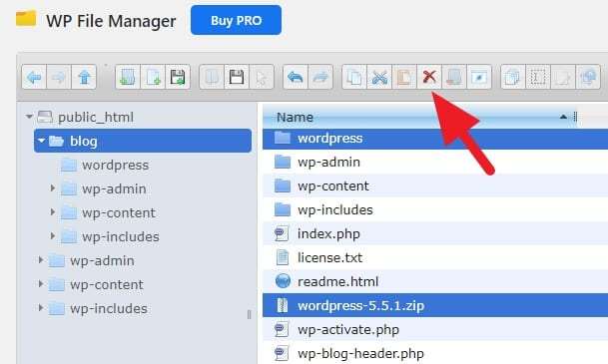Click the Copy toolbar icon

tap(354, 77)
